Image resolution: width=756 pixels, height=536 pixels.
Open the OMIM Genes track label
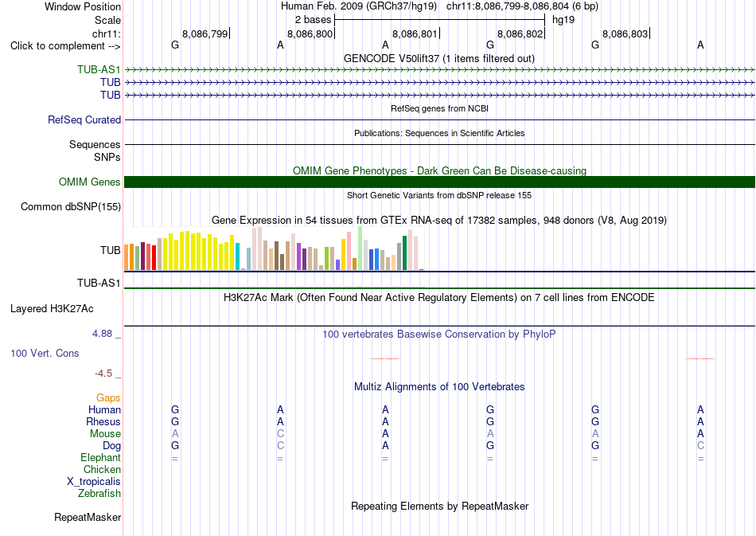(x=90, y=182)
